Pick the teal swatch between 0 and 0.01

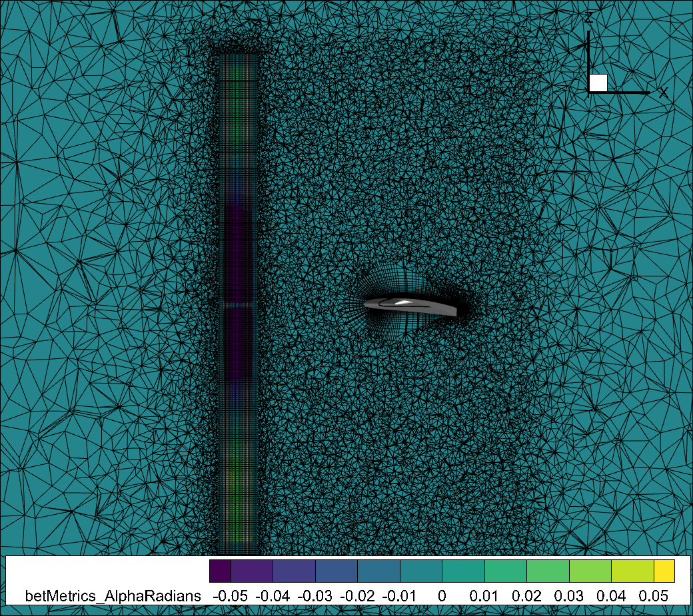point(463,571)
